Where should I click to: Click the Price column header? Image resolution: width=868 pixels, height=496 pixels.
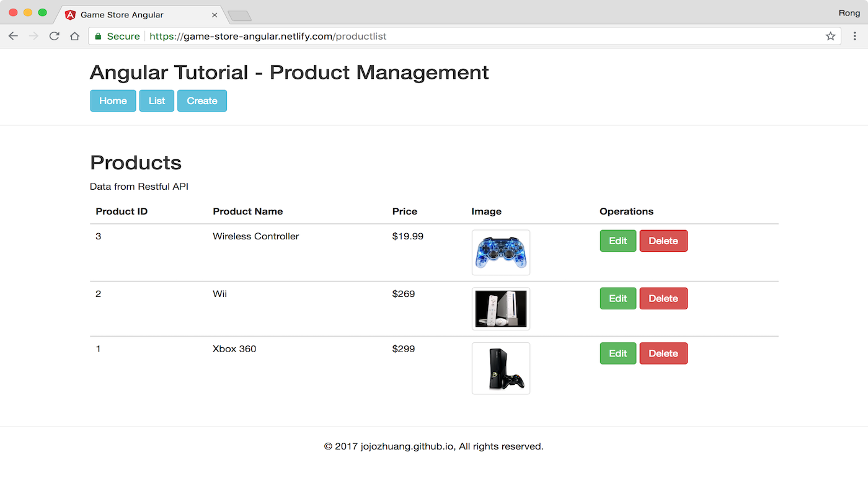(x=405, y=211)
